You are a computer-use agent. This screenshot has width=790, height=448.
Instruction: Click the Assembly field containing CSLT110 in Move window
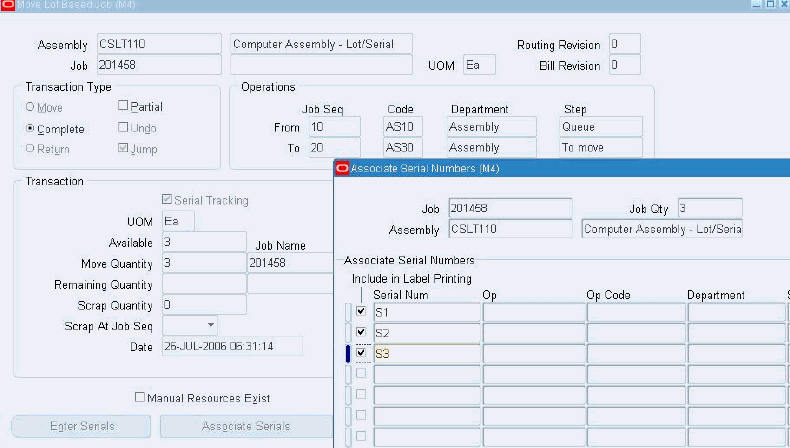159,44
